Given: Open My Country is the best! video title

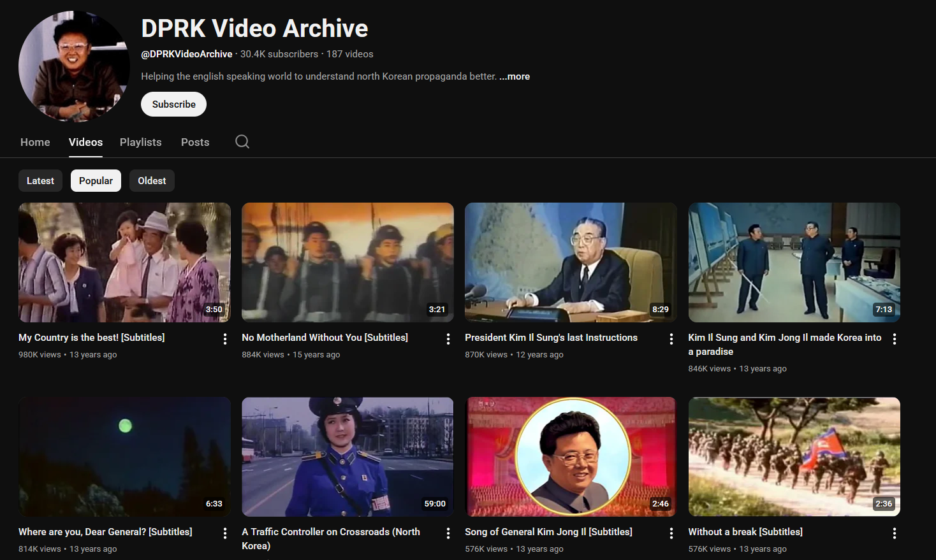Looking at the screenshot, I should pos(92,338).
